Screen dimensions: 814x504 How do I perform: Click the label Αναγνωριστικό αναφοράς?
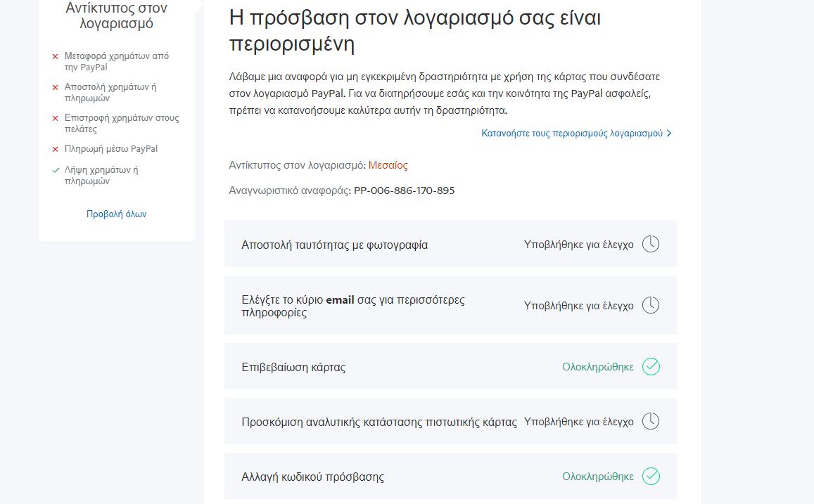(290, 190)
